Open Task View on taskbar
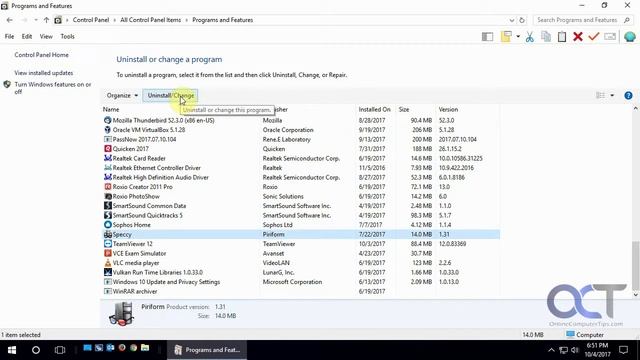 pyautogui.click(x=60, y=350)
